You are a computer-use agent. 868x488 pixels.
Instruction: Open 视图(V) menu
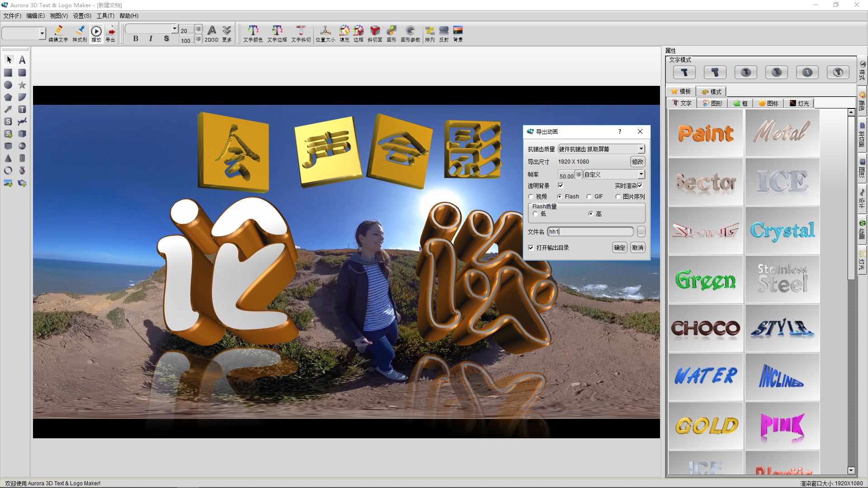point(59,16)
